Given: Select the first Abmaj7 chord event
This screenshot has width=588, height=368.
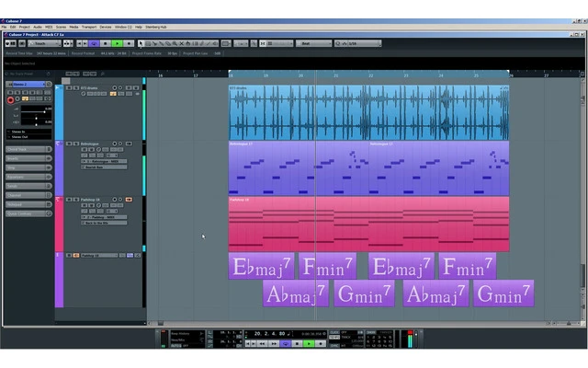Looking at the screenshot, I should (x=296, y=293).
